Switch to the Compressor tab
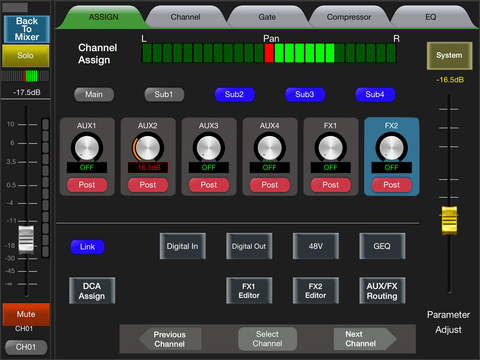480x360 pixels. coord(349,17)
